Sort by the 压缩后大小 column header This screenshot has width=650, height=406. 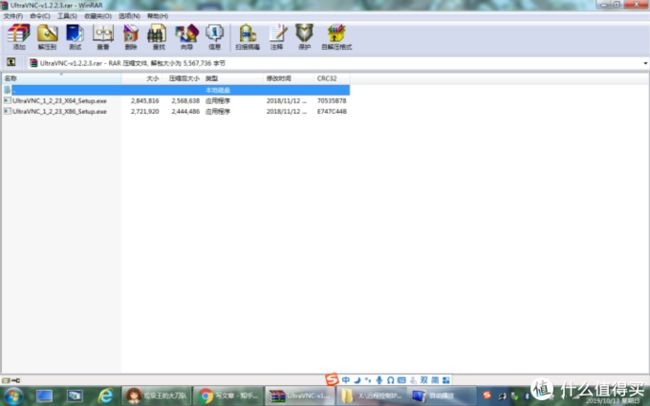pyautogui.click(x=183, y=78)
